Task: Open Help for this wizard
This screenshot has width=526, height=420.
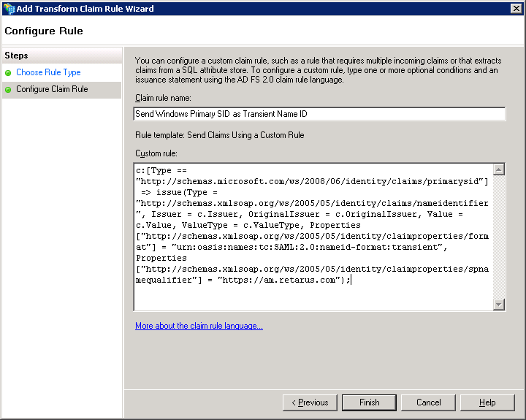Action: (x=487, y=402)
